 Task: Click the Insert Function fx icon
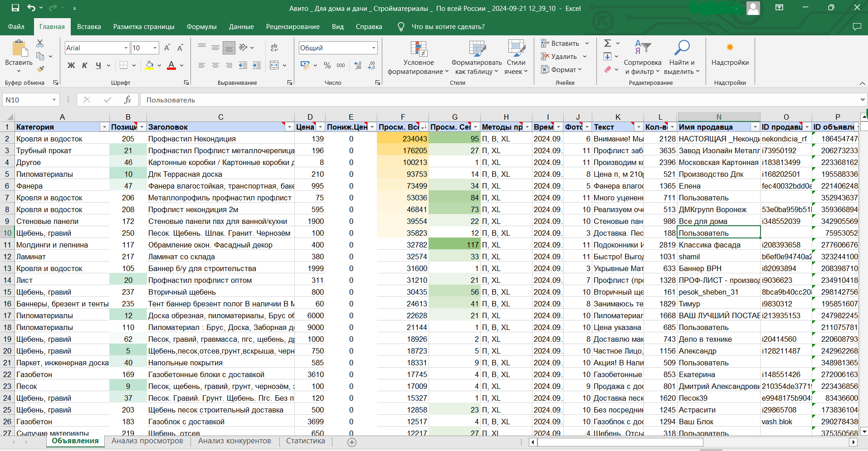(127, 100)
